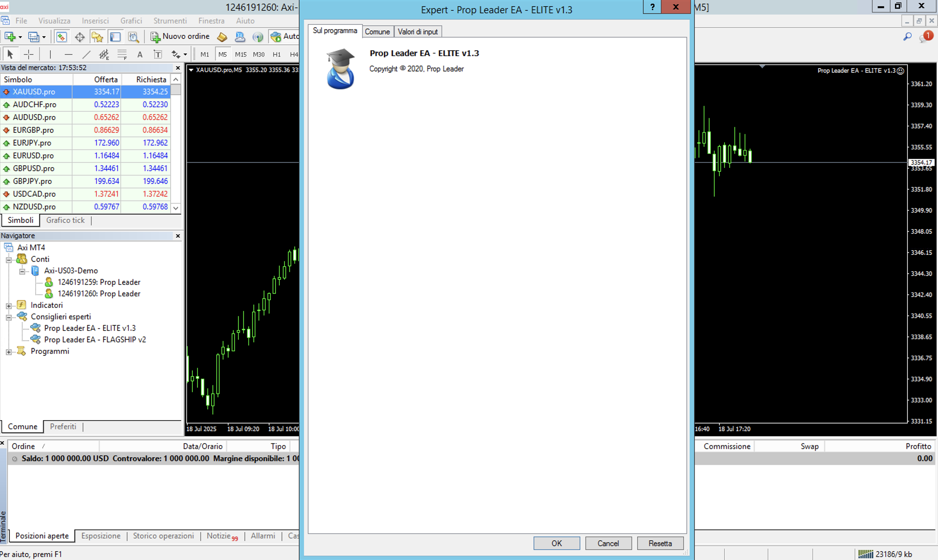The image size is (938, 560).
Task: Select the Fibonacci retracement tool
Action: point(122,54)
